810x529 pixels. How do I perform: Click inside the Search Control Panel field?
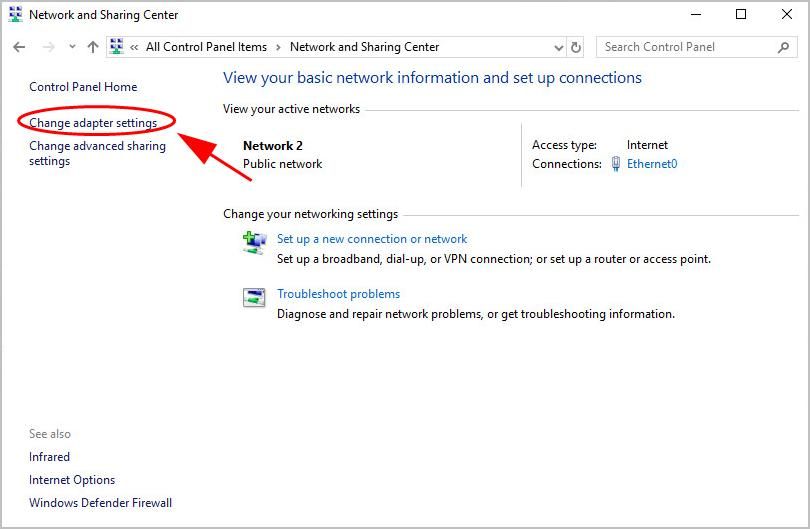(685, 47)
